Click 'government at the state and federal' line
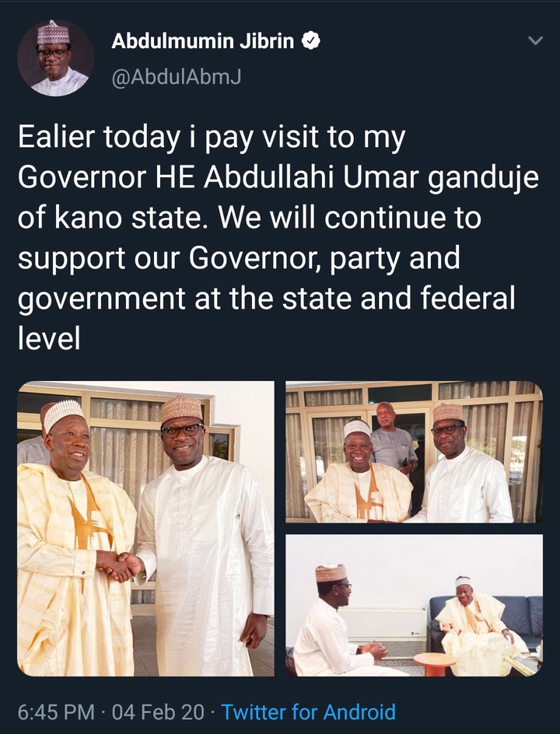Image resolution: width=560 pixels, height=734 pixels. 266,299
